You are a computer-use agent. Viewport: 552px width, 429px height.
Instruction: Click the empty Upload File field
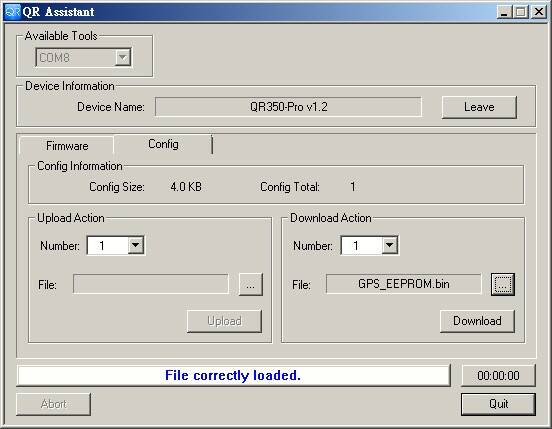pos(151,284)
